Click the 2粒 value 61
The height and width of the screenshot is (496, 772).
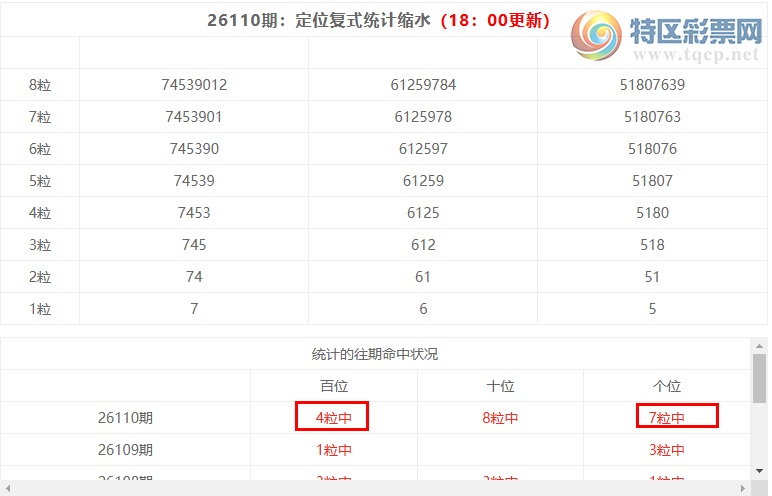point(423,277)
